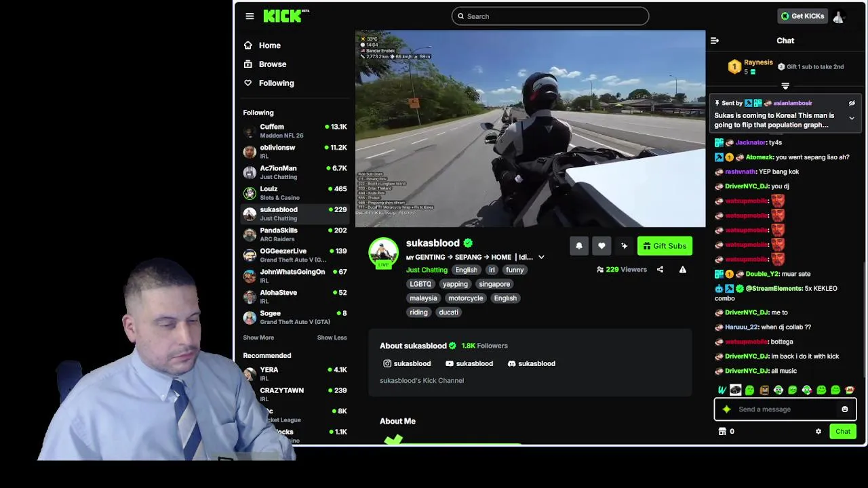Open YERA recommended channel

click(295, 374)
